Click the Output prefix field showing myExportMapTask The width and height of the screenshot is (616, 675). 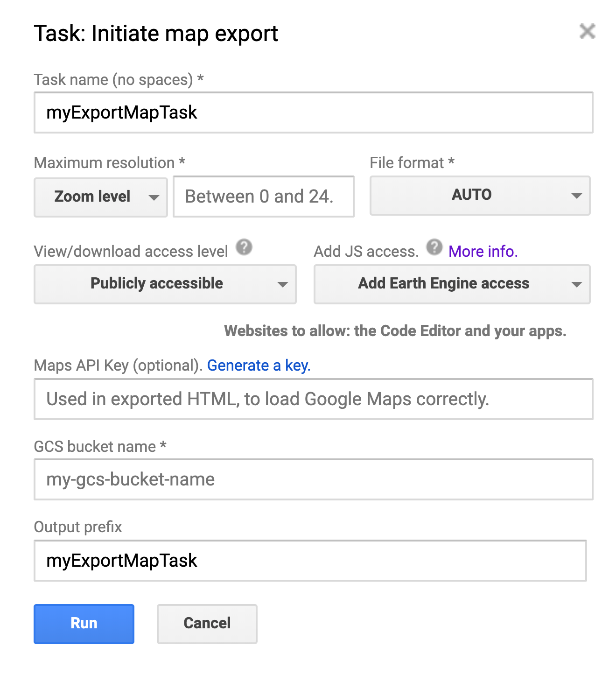tap(313, 561)
